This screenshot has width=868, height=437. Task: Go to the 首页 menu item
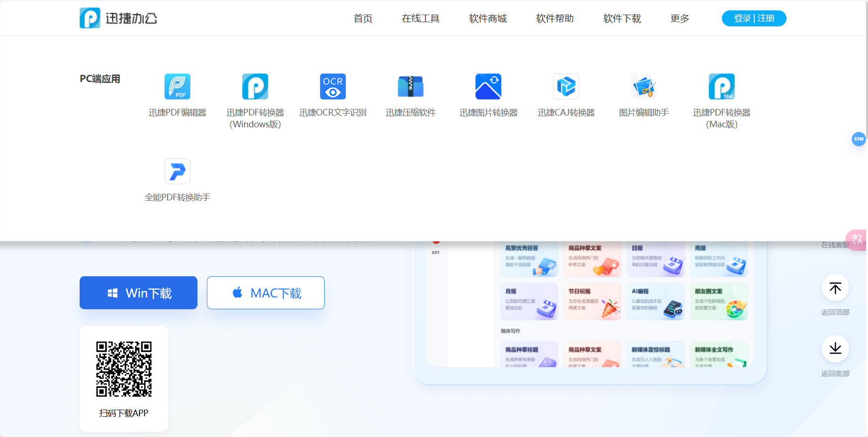(x=363, y=18)
